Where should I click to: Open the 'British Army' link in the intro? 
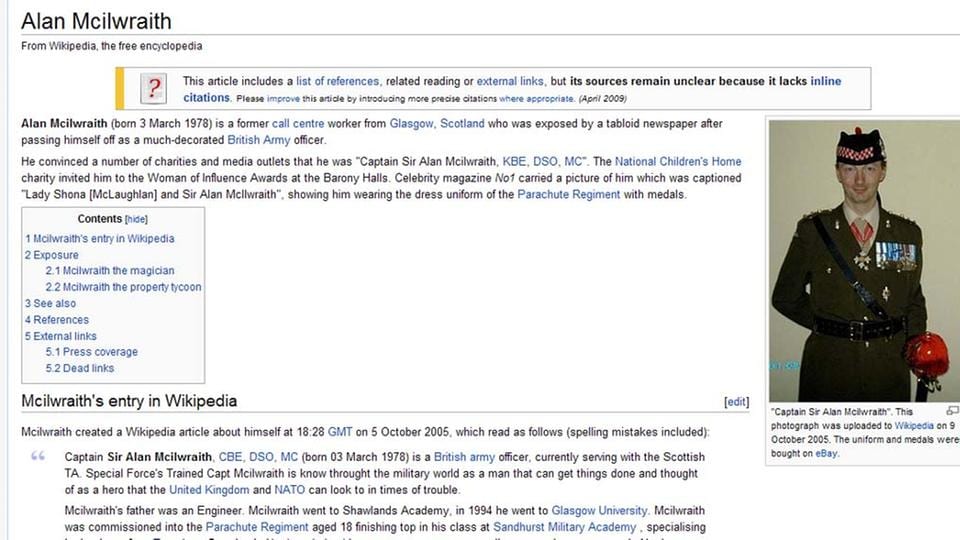click(x=259, y=140)
